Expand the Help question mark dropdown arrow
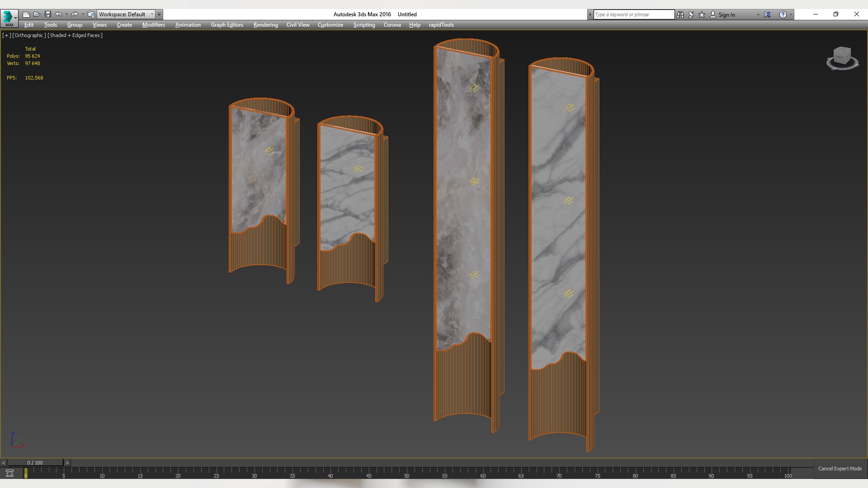Screen dimensions: 868x488 pos(791,14)
